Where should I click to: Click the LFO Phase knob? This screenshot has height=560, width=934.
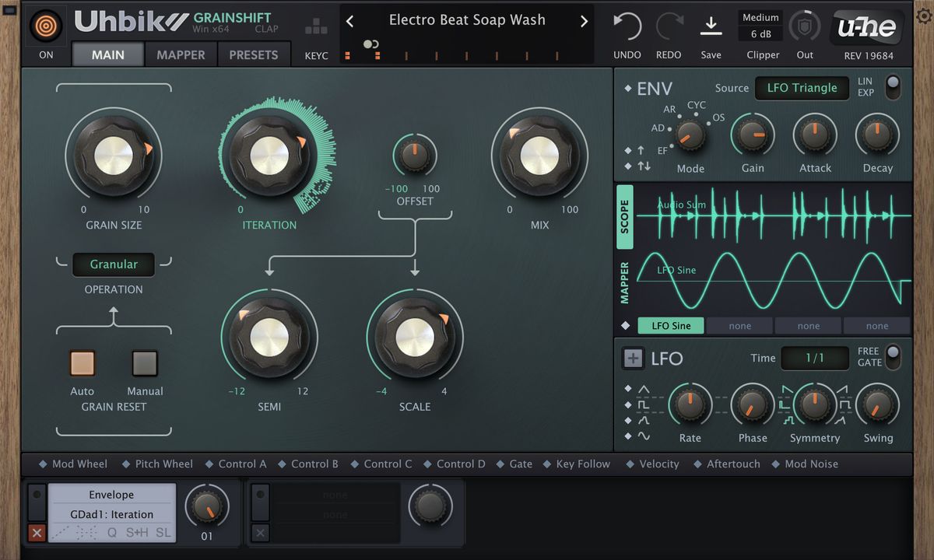pyautogui.click(x=753, y=404)
